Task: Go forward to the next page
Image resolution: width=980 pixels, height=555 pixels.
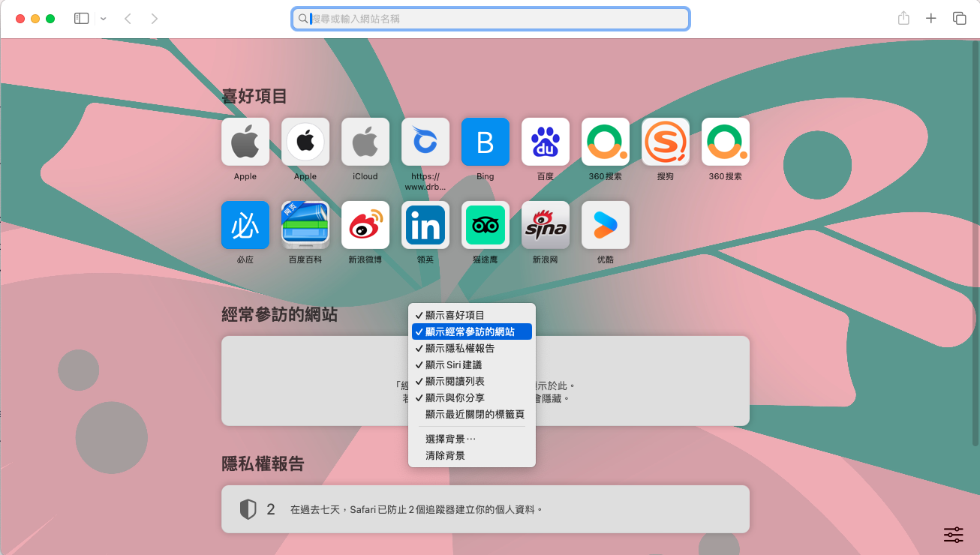Action: coord(154,18)
